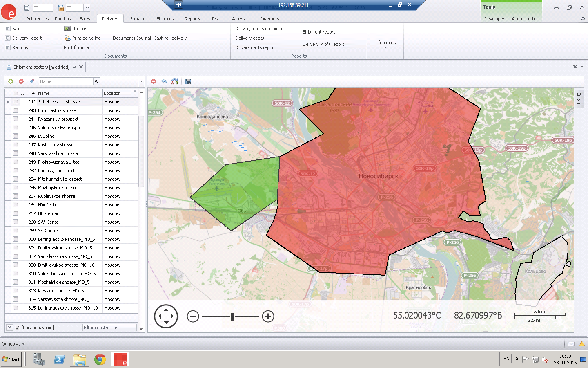Click the blue undo arrow above the map
The image size is (588, 368).
coord(164,81)
